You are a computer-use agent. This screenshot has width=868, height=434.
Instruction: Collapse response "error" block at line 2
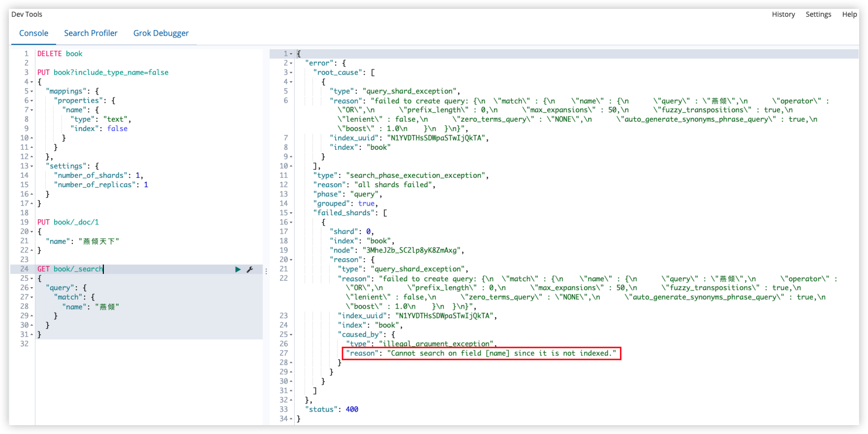point(291,63)
